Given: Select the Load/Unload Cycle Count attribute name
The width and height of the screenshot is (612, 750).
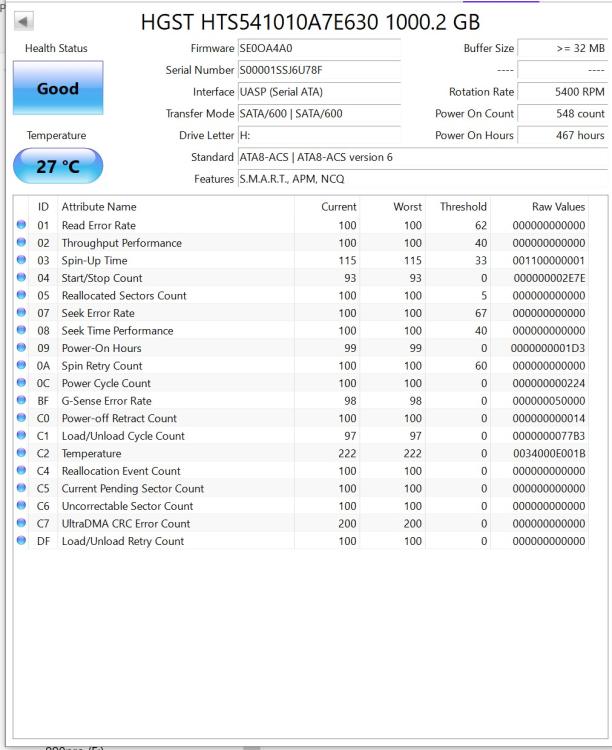Looking at the screenshot, I should (123, 436).
